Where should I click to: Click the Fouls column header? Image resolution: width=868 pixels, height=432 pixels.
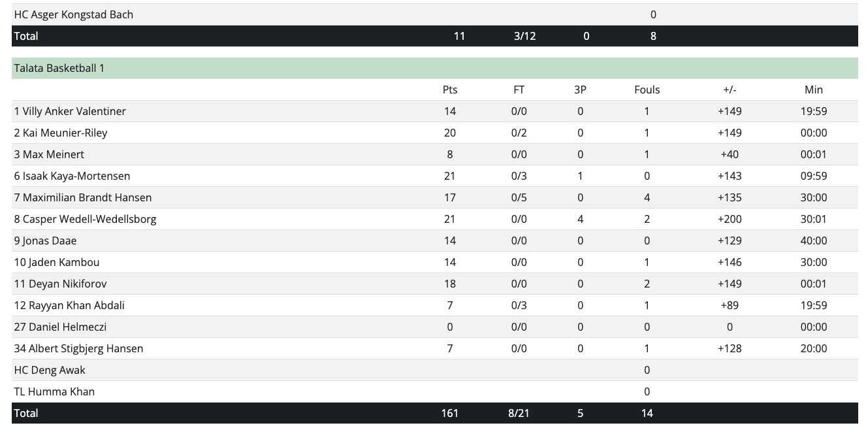click(647, 90)
